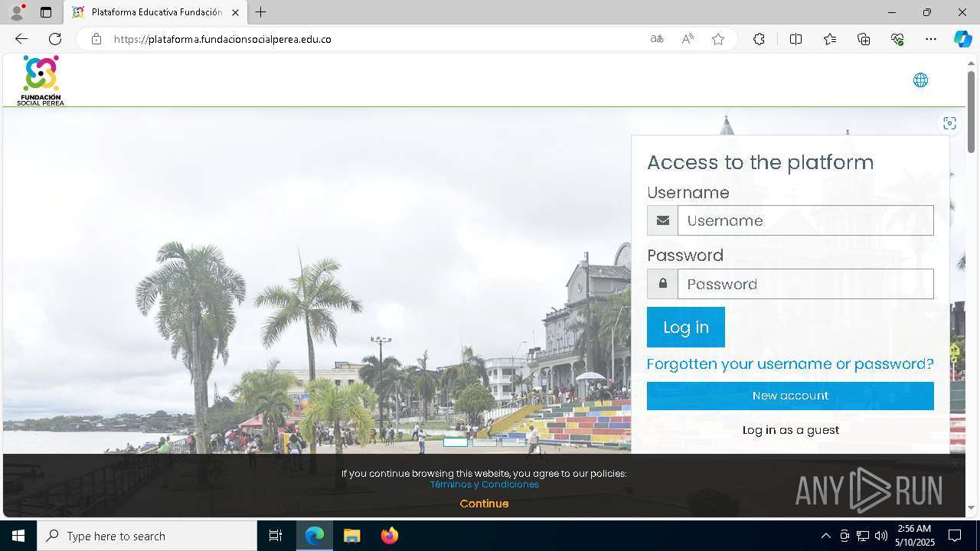Viewport: 980px width, 551px height.
Task: Show hidden tray icons chevron
Action: (825, 536)
